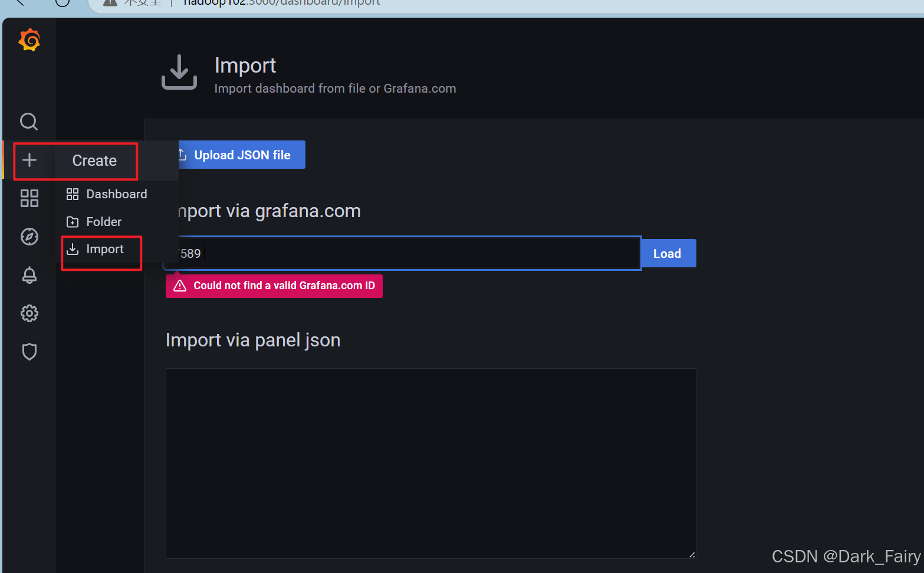Choose Import from the Create menu
Screen dimensions: 924x573
(95, 249)
